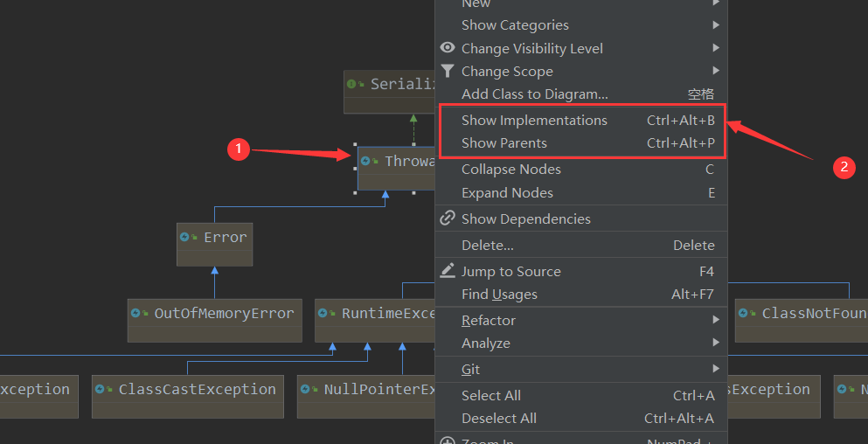
Task: Select Show Parents menu entry
Action: 504,143
